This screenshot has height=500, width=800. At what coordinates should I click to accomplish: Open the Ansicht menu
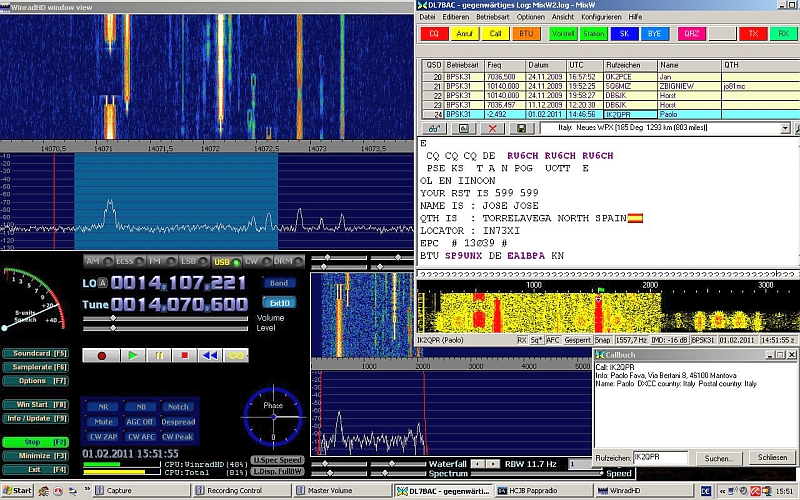563,17
